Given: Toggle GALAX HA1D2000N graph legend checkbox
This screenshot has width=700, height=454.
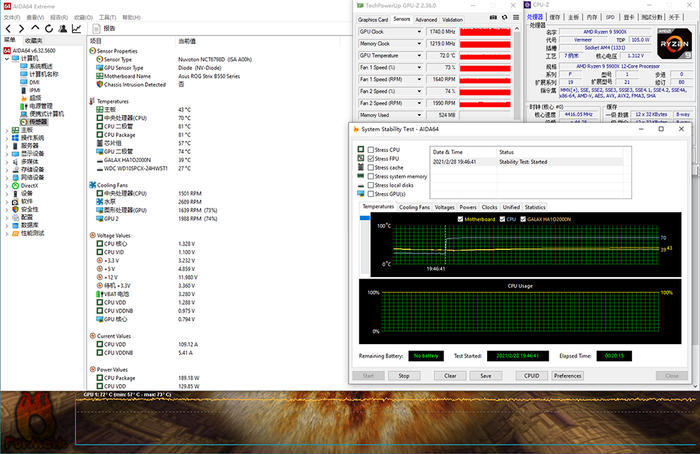Looking at the screenshot, I should 523,219.
